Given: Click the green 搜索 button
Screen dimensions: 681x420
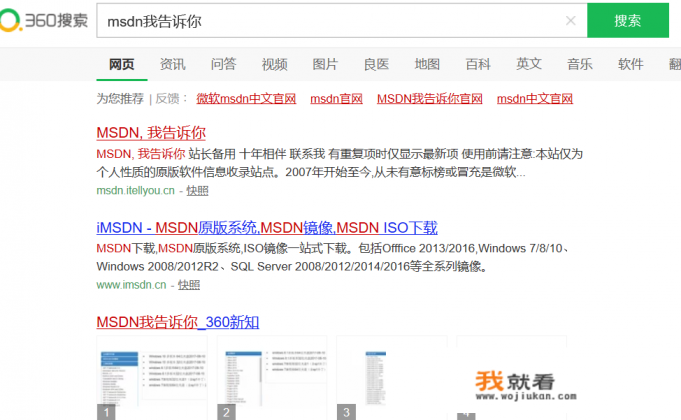Looking at the screenshot, I should [628, 20].
